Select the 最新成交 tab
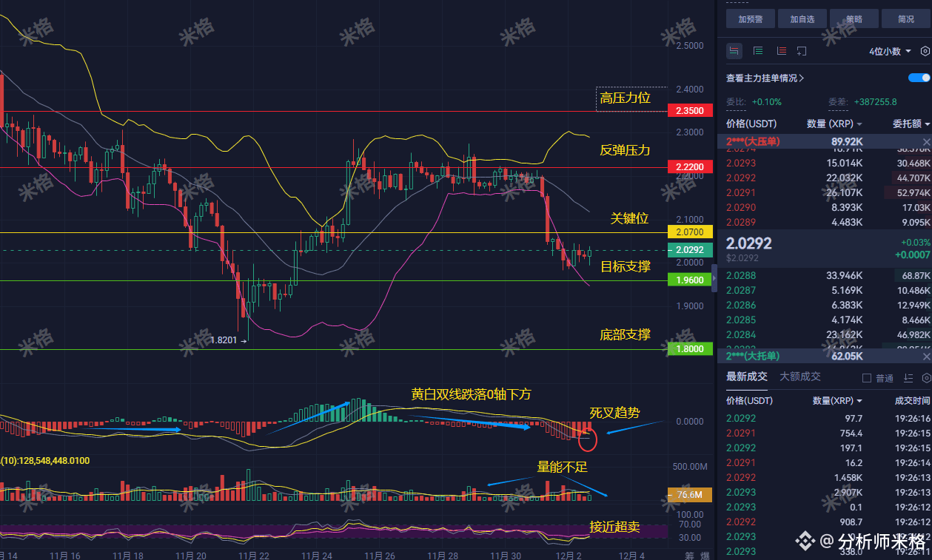Screen dimensions: 932x560 747,377
